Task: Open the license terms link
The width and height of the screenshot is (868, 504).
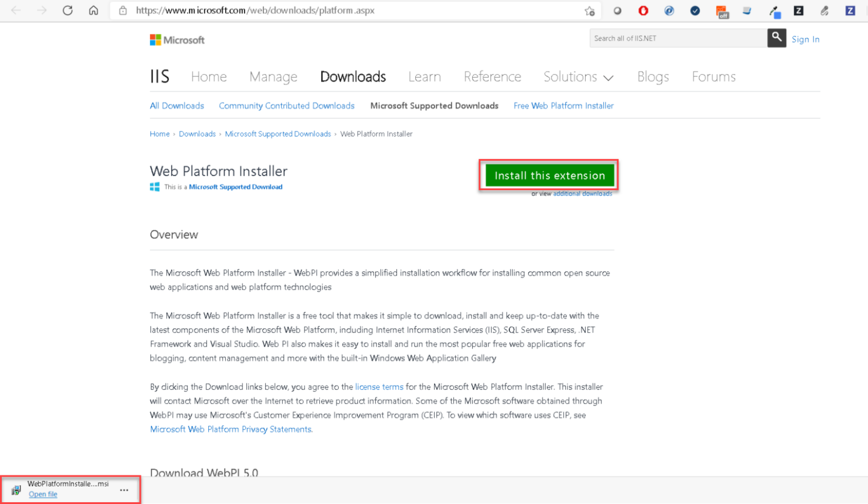Action: coord(379,387)
